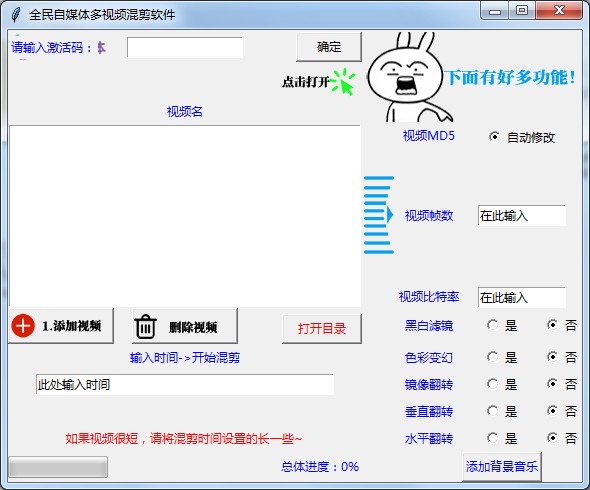The height and width of the screenshot is (490, 590).
Task: Click the activation code input field
Action: point(185,47)
